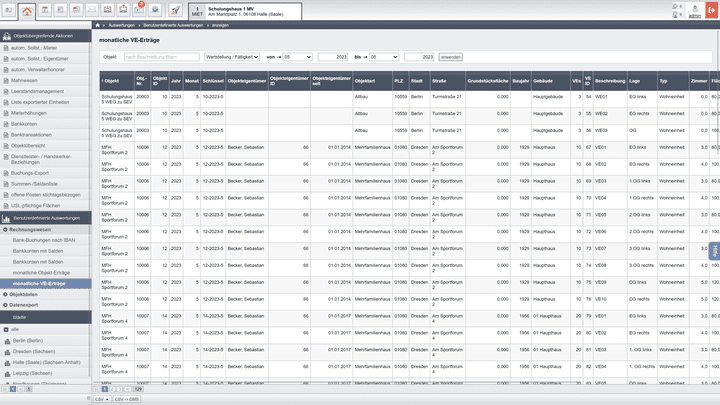720x405 pixels.
Task: Expand the Objektdaten section
Action: pos(24,295)
